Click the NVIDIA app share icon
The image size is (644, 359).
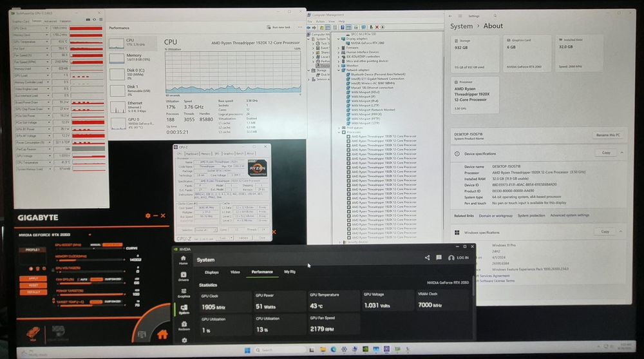(x=427, y=257)
